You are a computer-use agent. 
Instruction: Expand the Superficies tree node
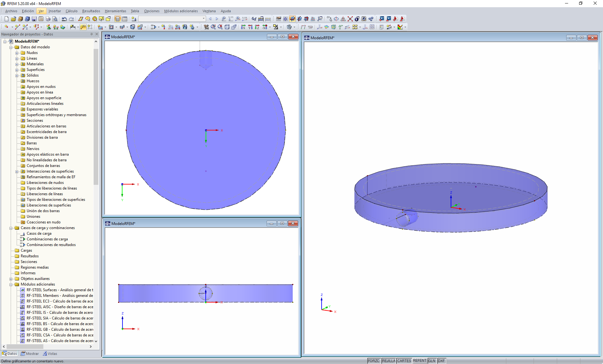click(x=17, y=70)
